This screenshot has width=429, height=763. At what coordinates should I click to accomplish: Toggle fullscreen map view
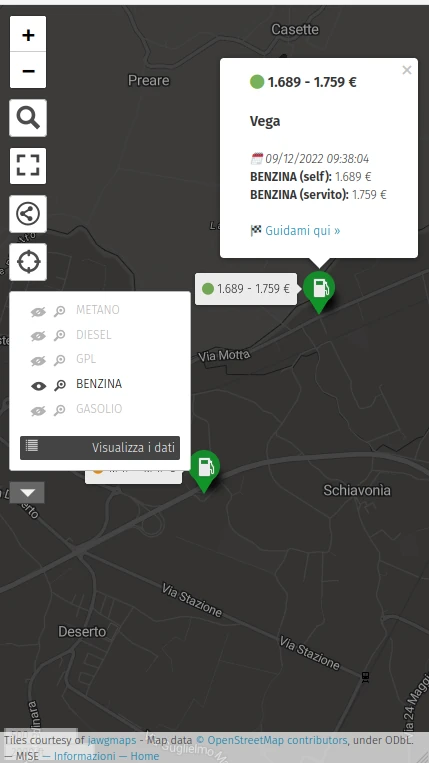pyautogui.click(x=28, y=165)
